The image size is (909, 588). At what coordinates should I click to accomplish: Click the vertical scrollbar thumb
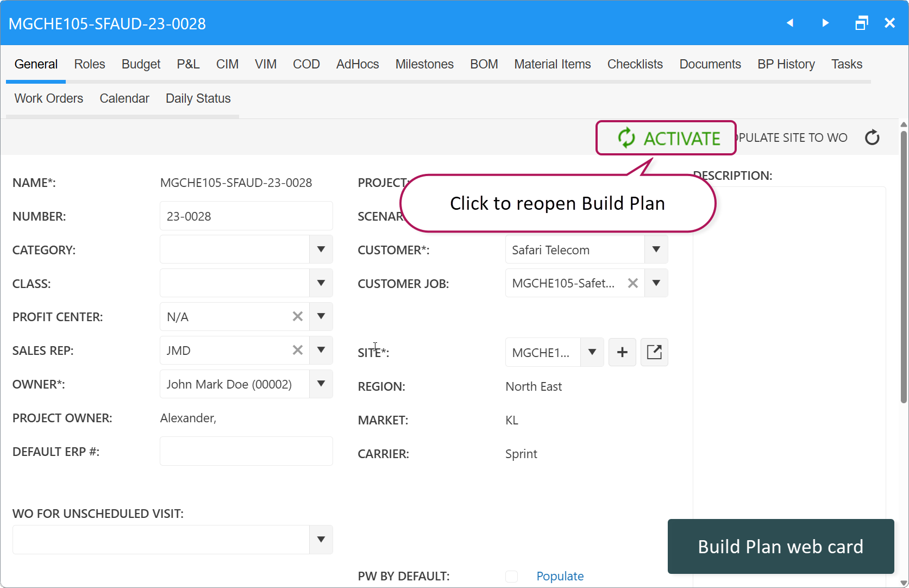click(904, 266)
